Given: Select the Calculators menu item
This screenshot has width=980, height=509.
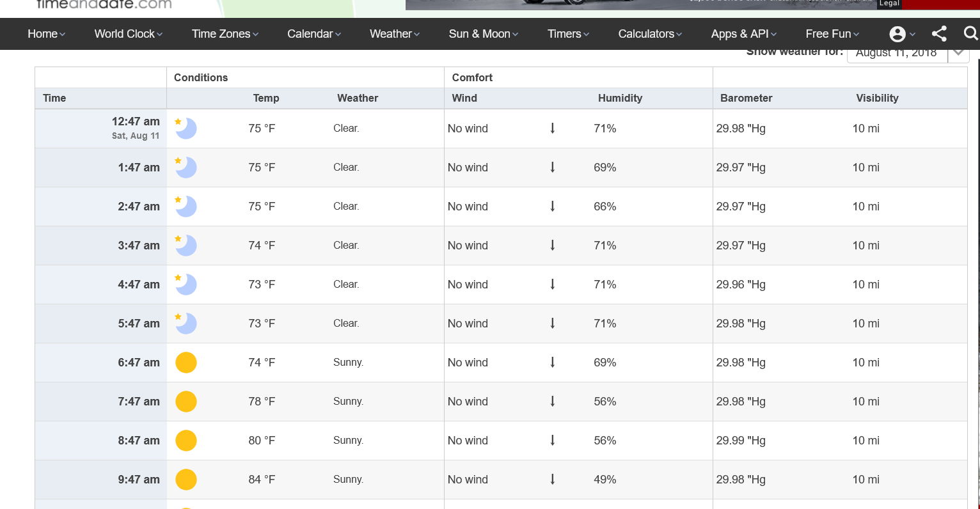Looking at the screenshot, I should tap(649, 34).
